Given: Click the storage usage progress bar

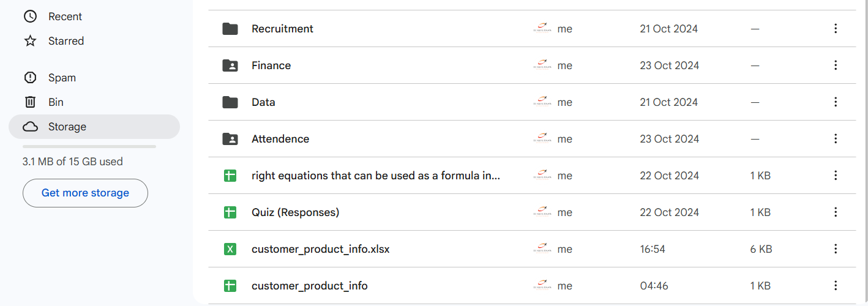Looking at the screenshot, I should [x=89, y=147].
